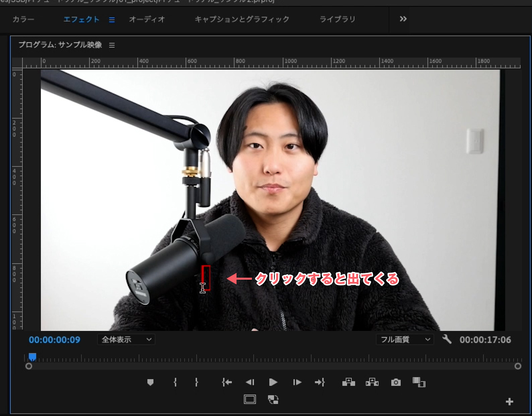The image size is (532, 416).
Task: Click the horizontal pixel ruler above the video
Action: (x=271, y=63)
